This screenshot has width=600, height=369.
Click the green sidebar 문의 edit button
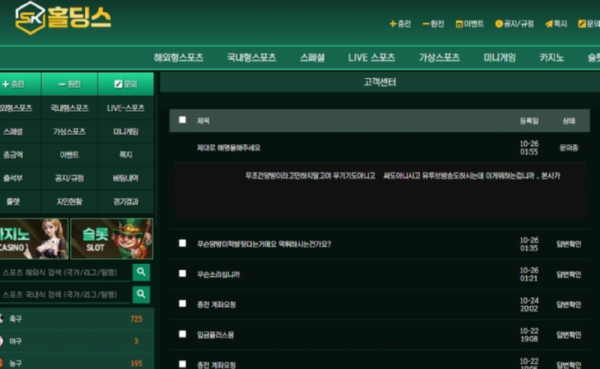[126, 84]
